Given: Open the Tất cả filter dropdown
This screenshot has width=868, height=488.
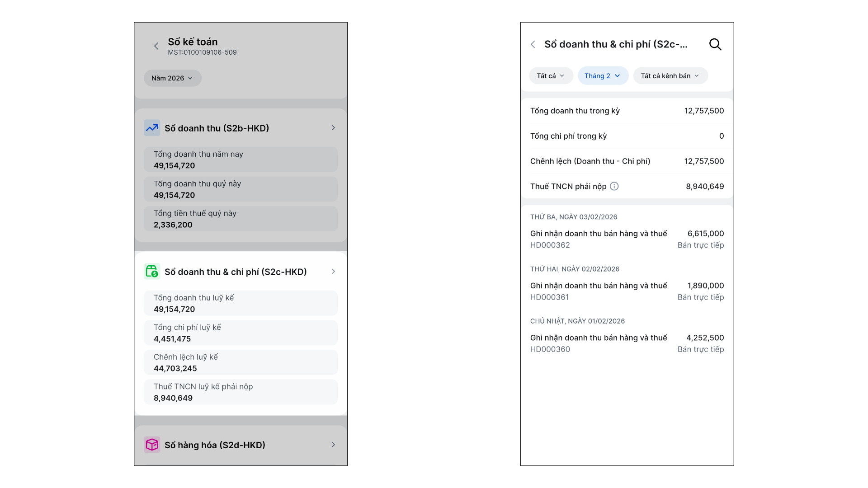Looking at the screenshot, I should pyautogui.click(x=551, y=76).
